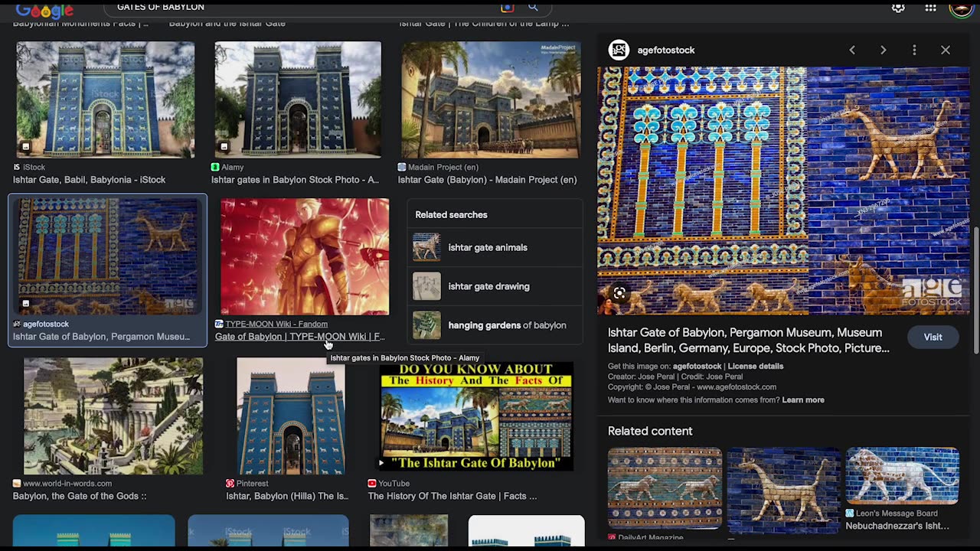Screen dimensions: 980x551
Task: Go to previous image in preview panel
Action: tap(852, 50)
